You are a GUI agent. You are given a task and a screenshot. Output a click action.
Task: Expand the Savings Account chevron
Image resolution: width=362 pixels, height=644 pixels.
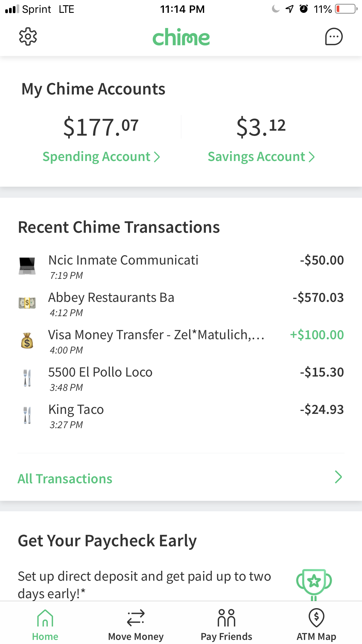click(x=312, y=157)
